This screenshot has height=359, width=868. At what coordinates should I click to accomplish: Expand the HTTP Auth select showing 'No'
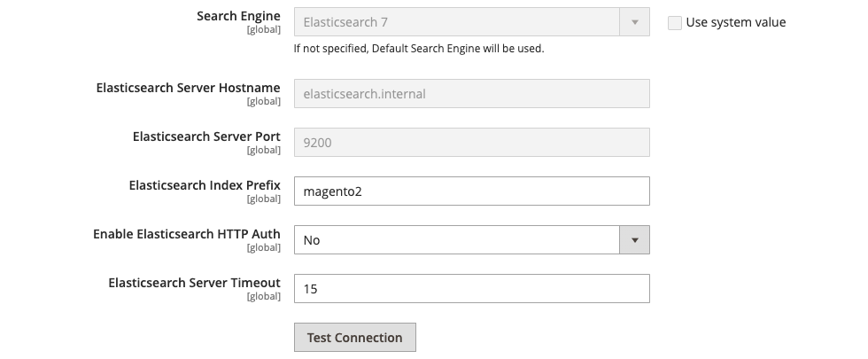tap(471, 240)
